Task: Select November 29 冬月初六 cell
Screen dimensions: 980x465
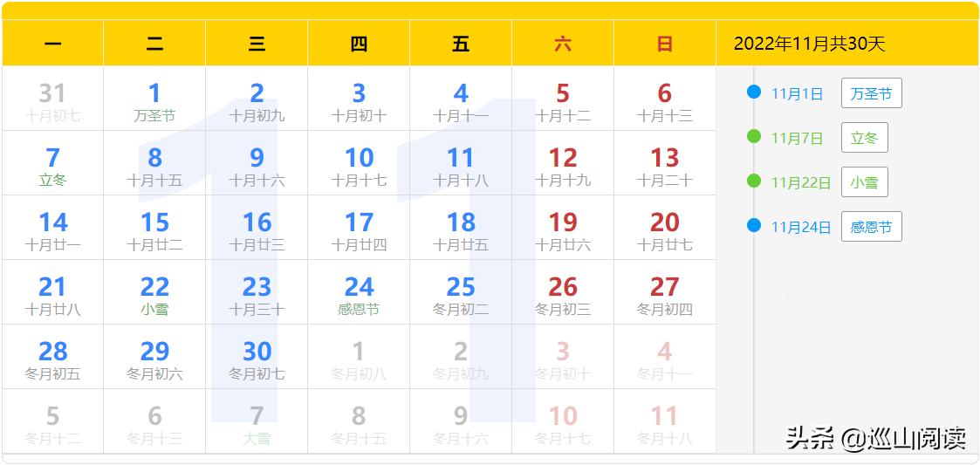Action: tap(154, 357)
